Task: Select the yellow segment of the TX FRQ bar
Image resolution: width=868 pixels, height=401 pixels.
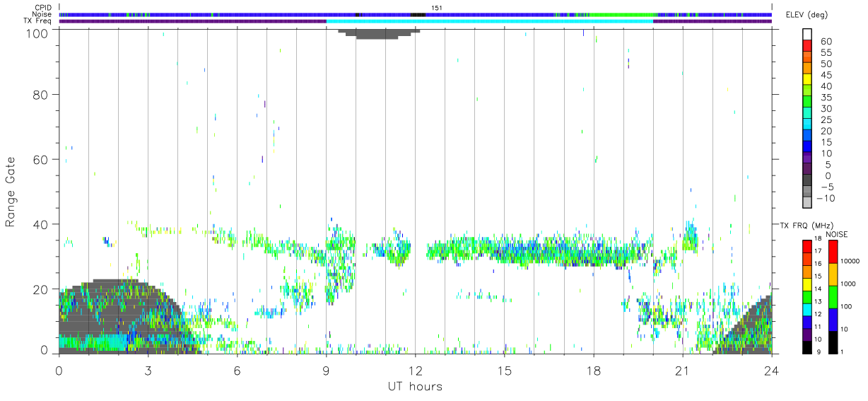Action: 807,284
